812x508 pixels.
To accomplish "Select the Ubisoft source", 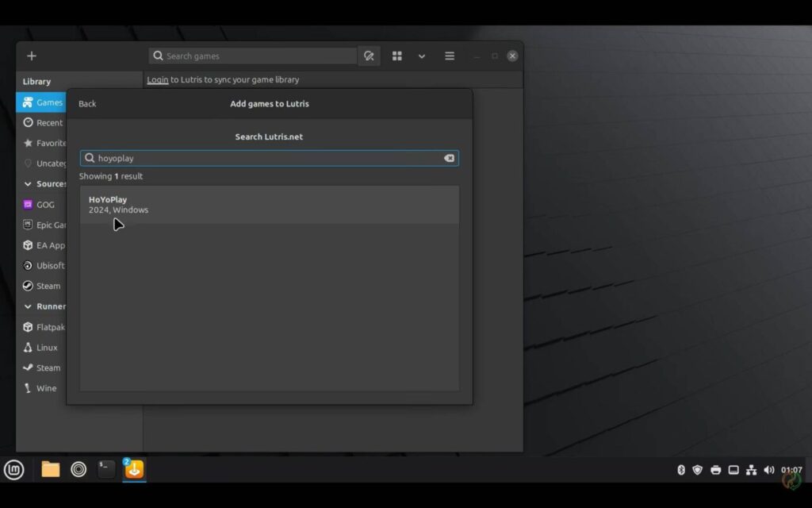I will click(x=41, y=265).
